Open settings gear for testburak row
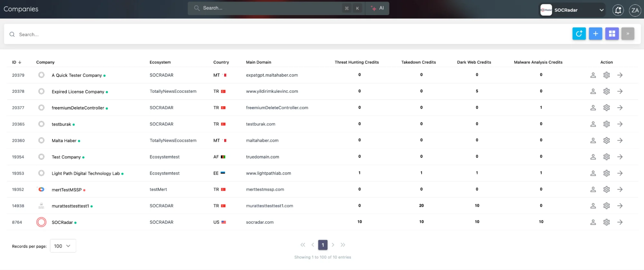 pyautogui.click(x=606, y=124)
